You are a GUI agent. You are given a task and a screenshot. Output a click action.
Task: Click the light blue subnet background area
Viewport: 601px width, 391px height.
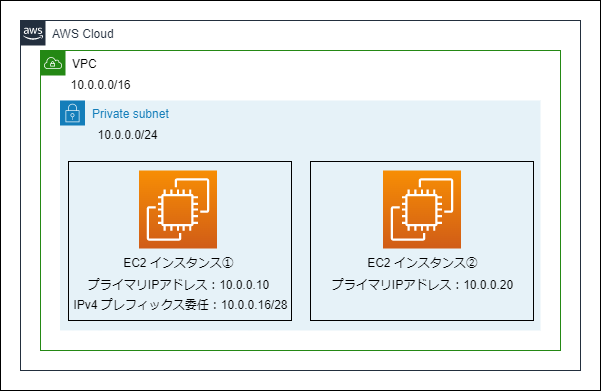345,130
